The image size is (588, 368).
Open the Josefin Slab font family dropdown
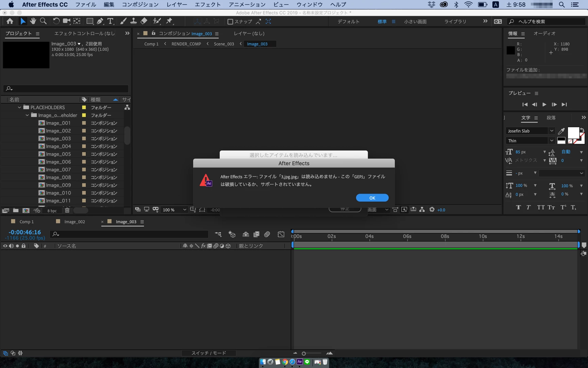click(530, 131)
